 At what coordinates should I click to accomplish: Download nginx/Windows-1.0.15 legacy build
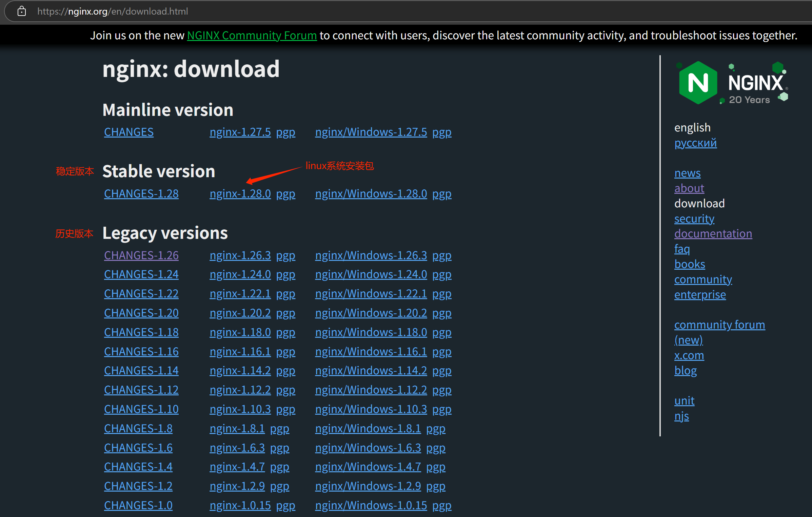[371, 505]
